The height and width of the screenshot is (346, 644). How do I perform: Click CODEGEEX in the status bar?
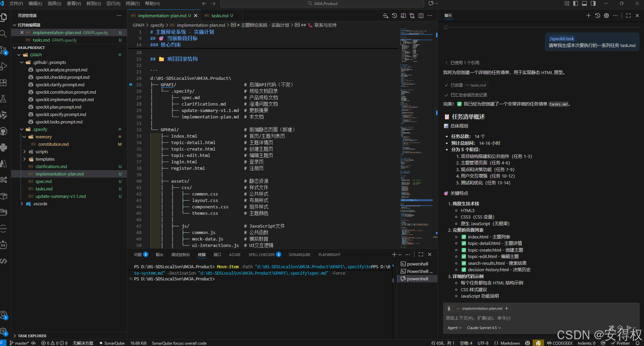pyautogui.click(x=559, y=343)
